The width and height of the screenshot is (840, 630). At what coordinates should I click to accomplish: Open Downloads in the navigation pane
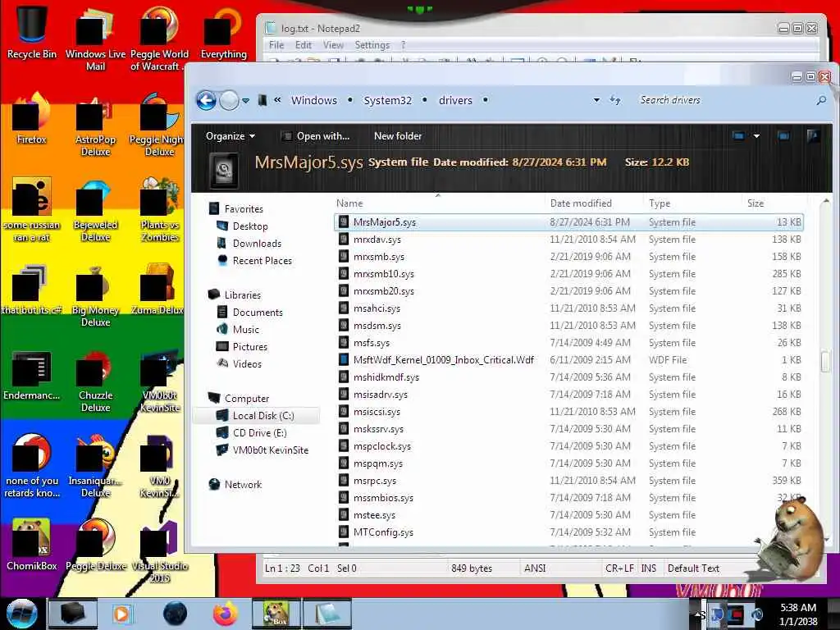coord(257,243)
